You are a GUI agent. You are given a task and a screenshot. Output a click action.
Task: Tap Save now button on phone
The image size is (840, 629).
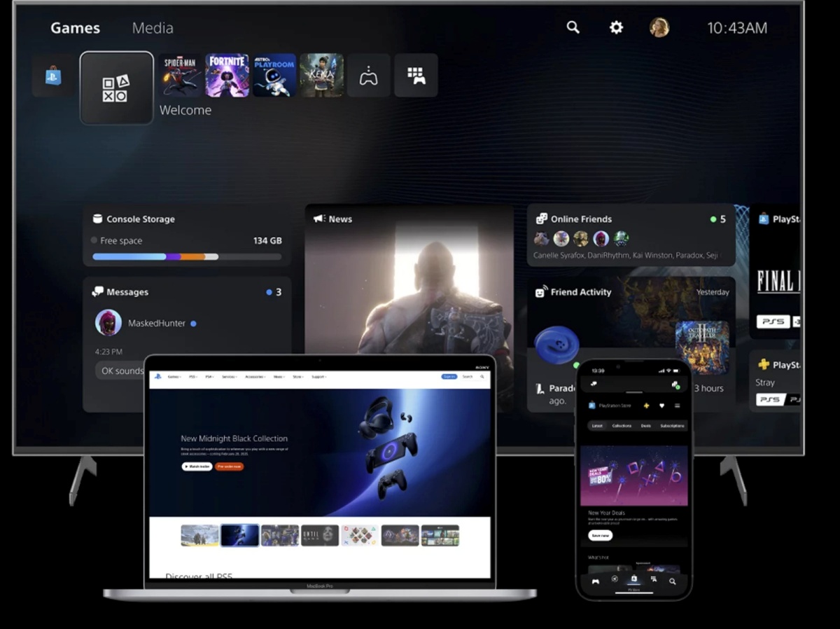(x=600, y=535)
